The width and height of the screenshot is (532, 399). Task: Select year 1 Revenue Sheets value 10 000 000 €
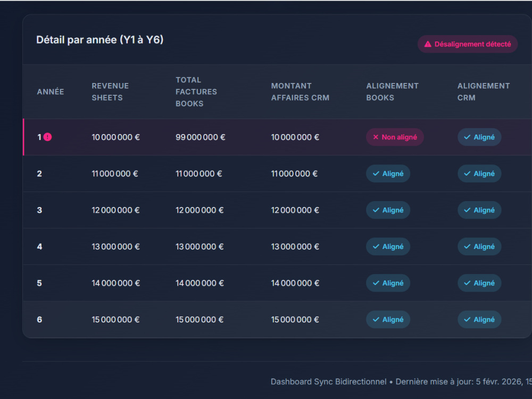pyautogui.click(x=115, y=137)
